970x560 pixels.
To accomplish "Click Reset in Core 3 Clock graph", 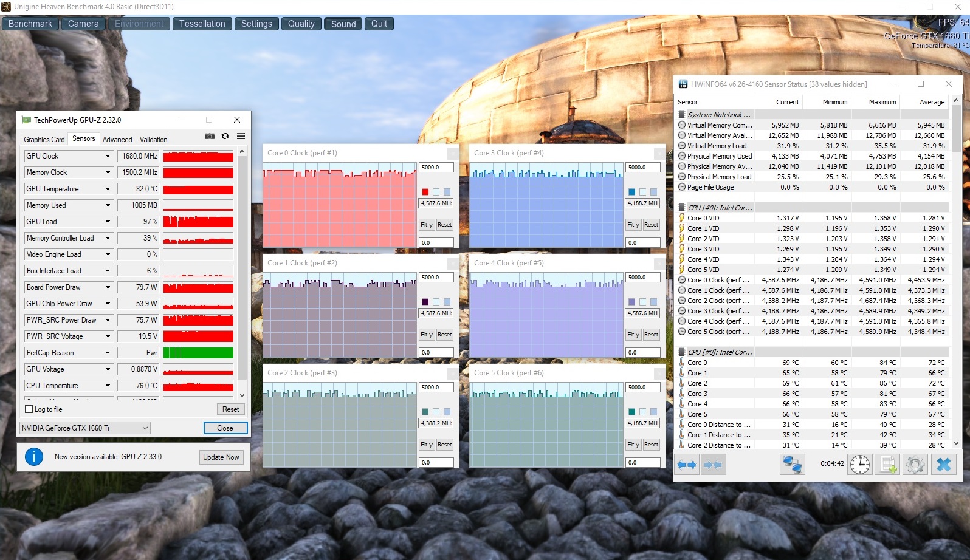I will (x=651, y=225).
